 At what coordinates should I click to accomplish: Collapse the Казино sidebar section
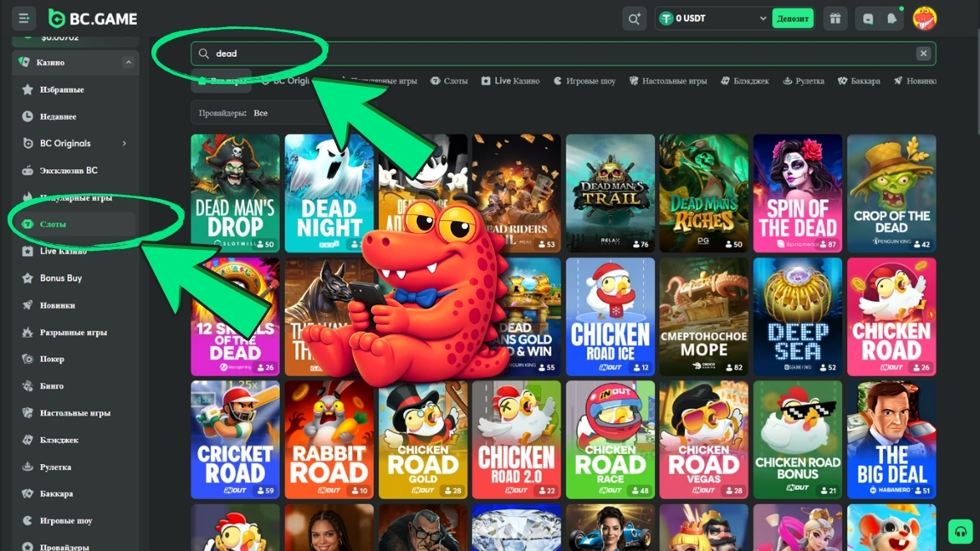tap(128, 62)
